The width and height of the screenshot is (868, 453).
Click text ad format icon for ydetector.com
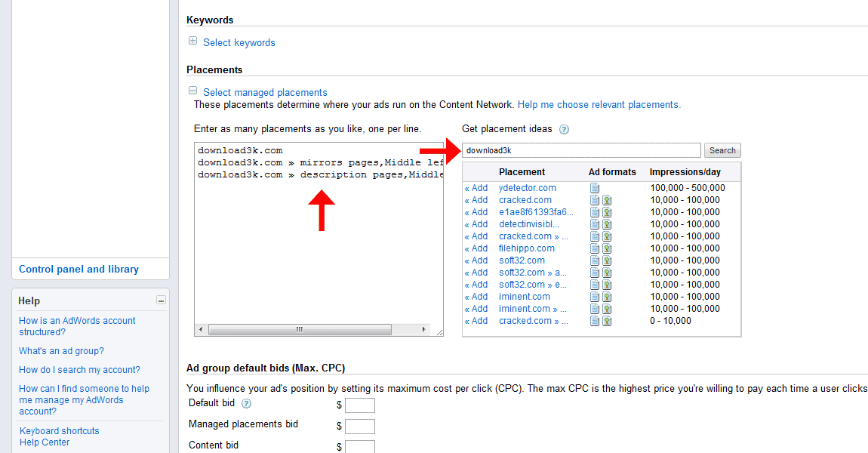coord(595,188)
